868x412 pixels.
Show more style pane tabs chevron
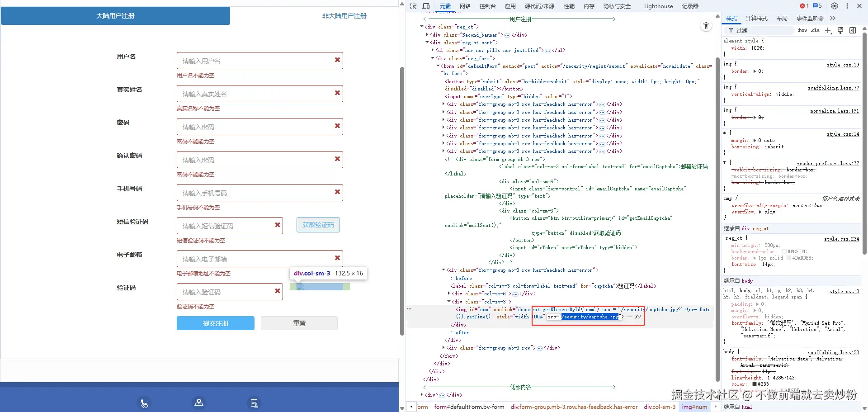click(x=833, y=18)
